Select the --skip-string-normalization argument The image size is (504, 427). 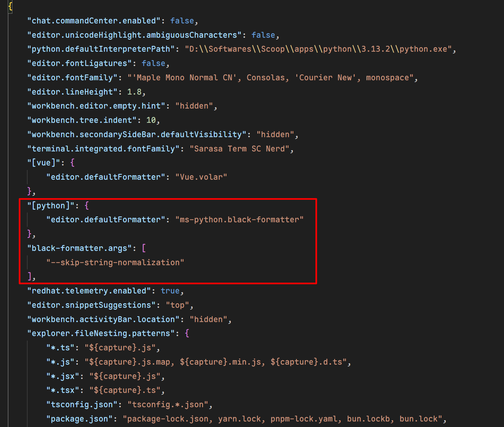[115, 262]
